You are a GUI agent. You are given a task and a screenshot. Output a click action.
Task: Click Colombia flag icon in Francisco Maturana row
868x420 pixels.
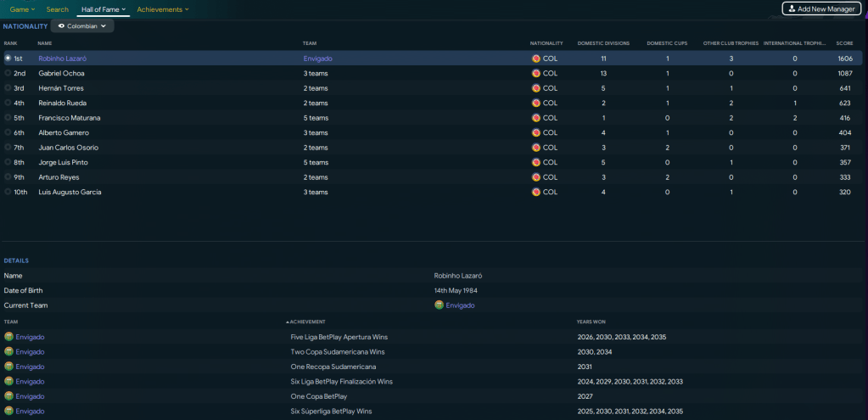coord(535,118)
